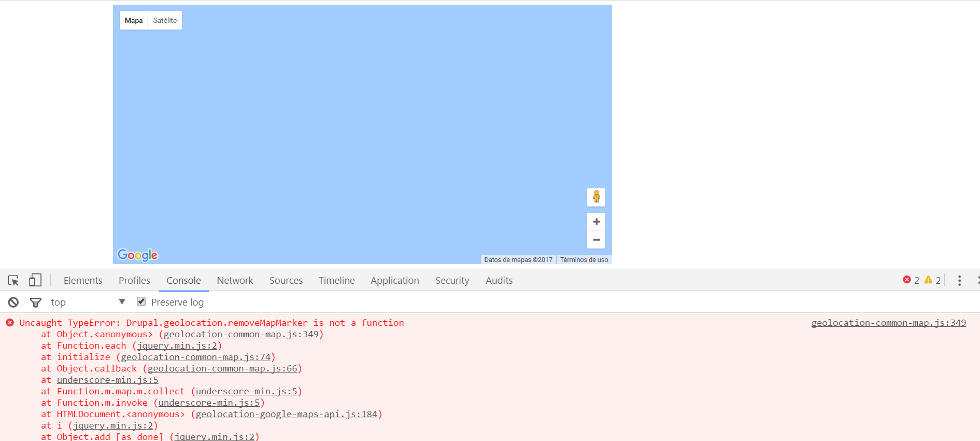
Task: Open the Security tab
Action: 452,280
